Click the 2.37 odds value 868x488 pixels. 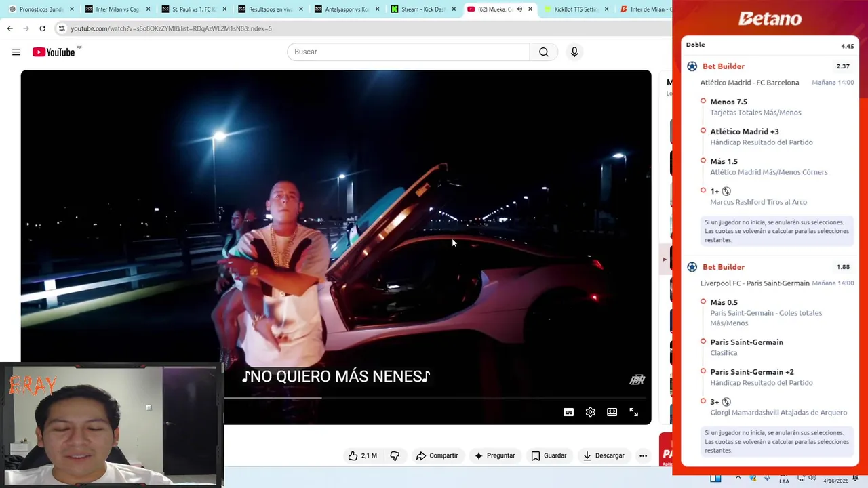click(843, 66)
